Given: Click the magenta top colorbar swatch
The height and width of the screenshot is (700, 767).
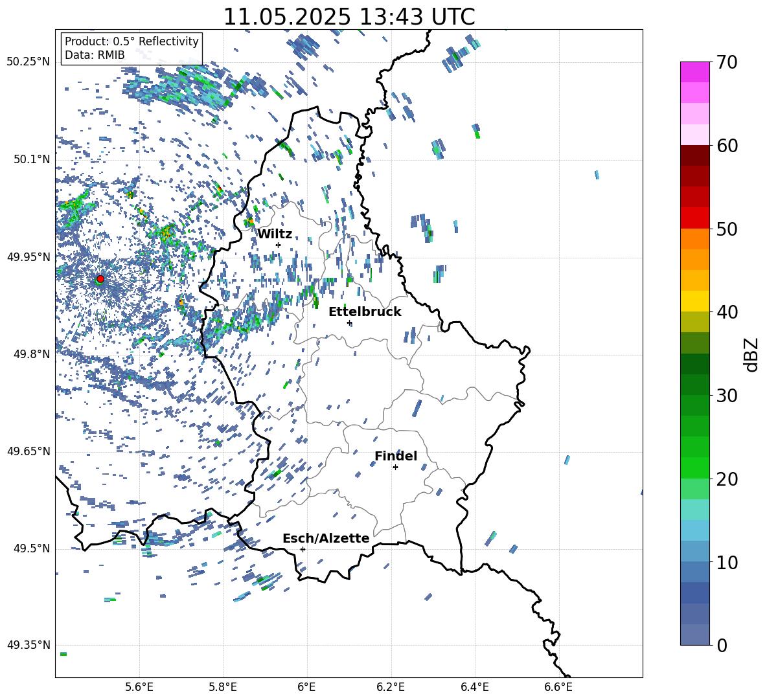Looking at the screenshot, I should point(694,73).
